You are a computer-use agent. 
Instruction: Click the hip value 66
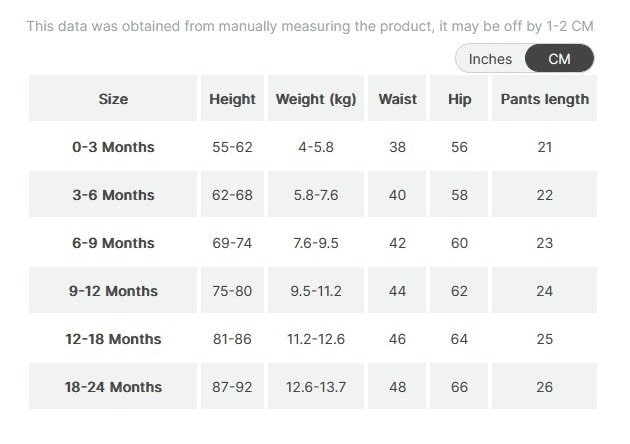(459, 387)
